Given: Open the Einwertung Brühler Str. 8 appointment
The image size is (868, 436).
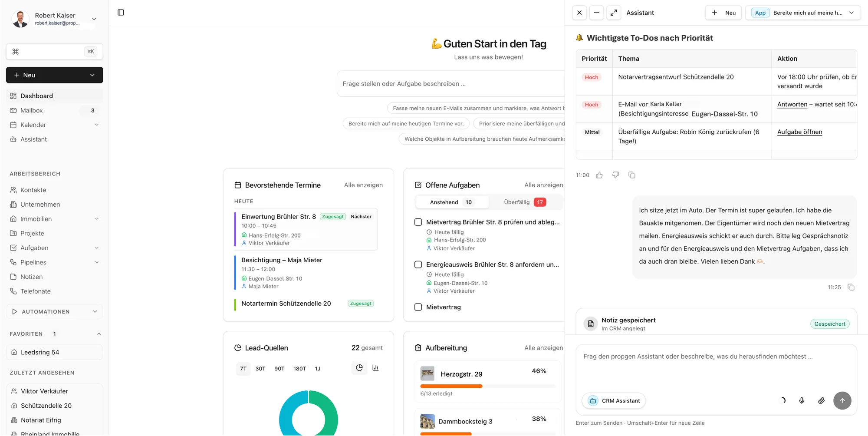Looking at the screenshot, I should tap(306, 230).
